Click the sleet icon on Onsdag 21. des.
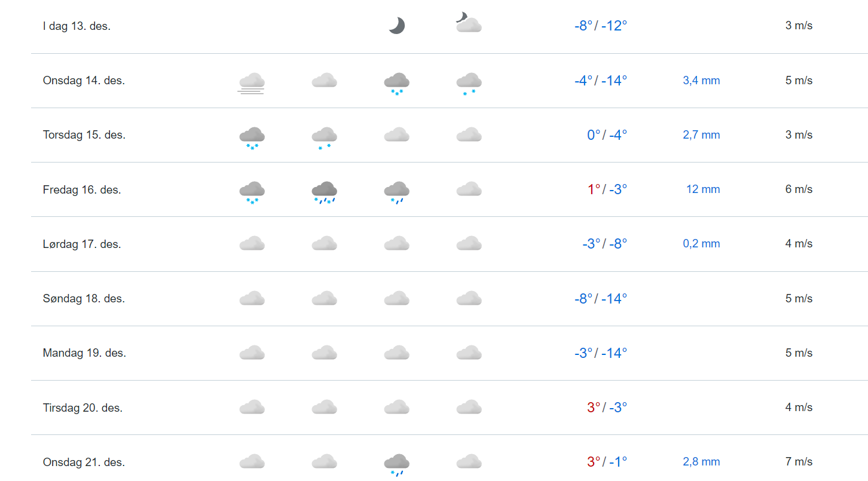The width and height of the screenshot is (868, 481). [396, 464]
